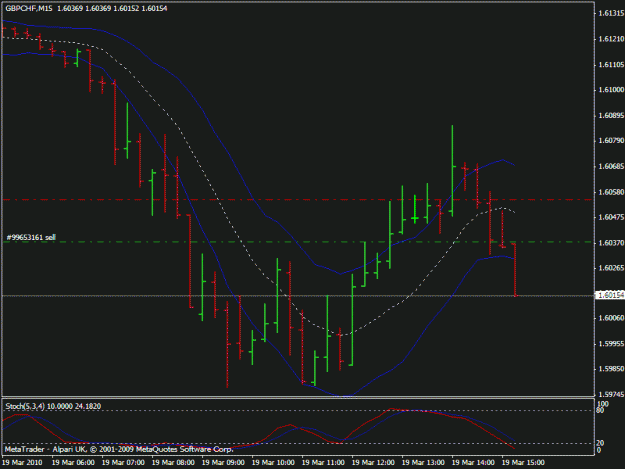625x469 pixels.
Task: Click the '19 Mar 2010' time axis label
Action: [23, 463]
